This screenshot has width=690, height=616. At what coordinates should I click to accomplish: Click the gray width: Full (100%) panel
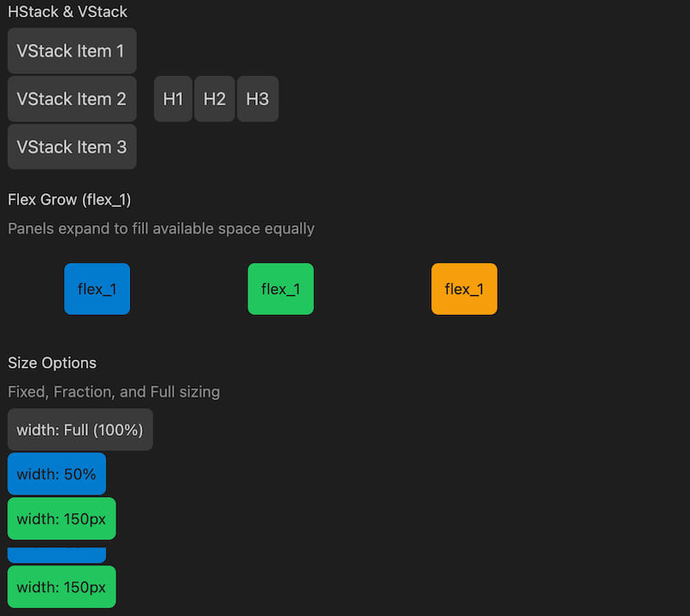coord(80,430)
